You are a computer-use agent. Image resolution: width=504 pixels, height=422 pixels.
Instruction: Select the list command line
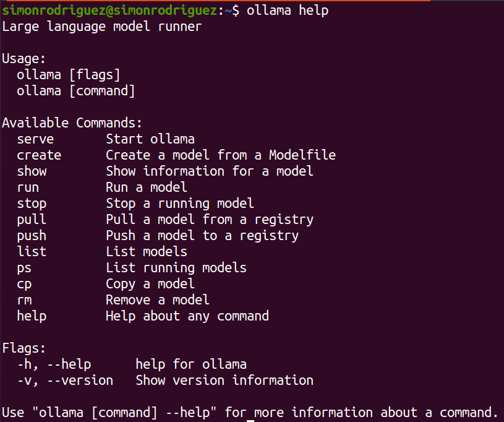[x=32, y=251]
